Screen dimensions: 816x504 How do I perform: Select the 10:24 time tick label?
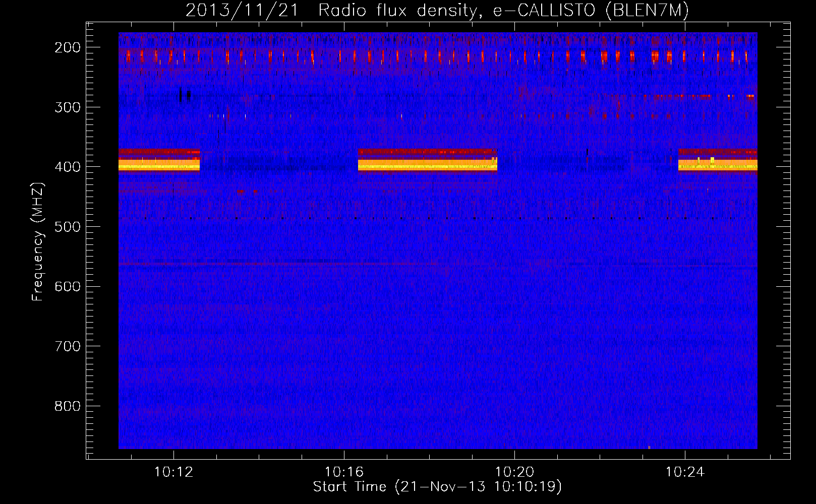pyautogui.click(x=685, y=472)
